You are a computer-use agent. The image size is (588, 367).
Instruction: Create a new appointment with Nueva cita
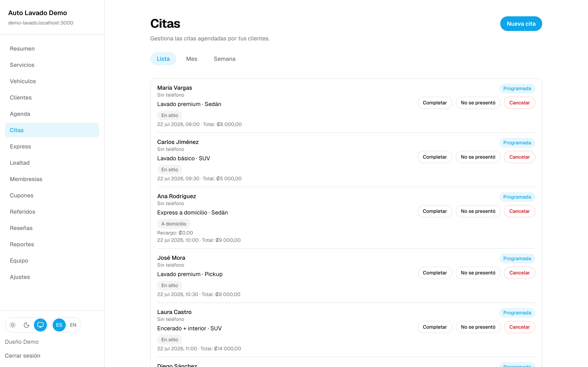(521, 23)
